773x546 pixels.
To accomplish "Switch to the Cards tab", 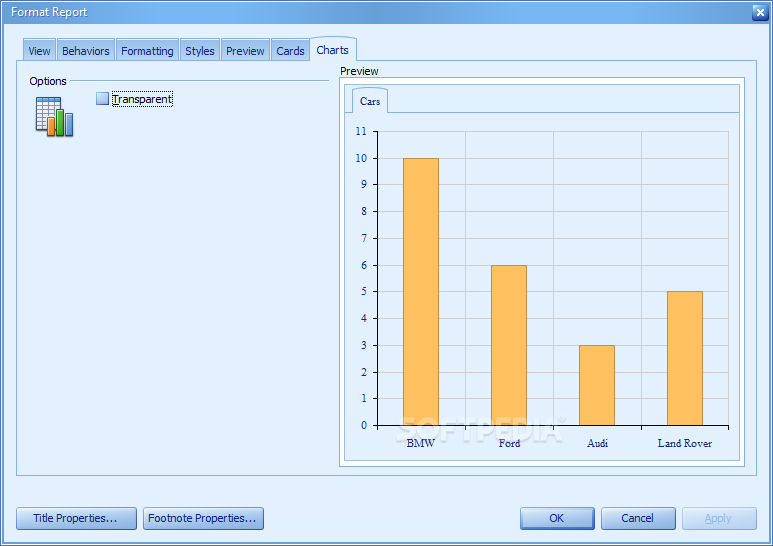I will coord(290,51).
